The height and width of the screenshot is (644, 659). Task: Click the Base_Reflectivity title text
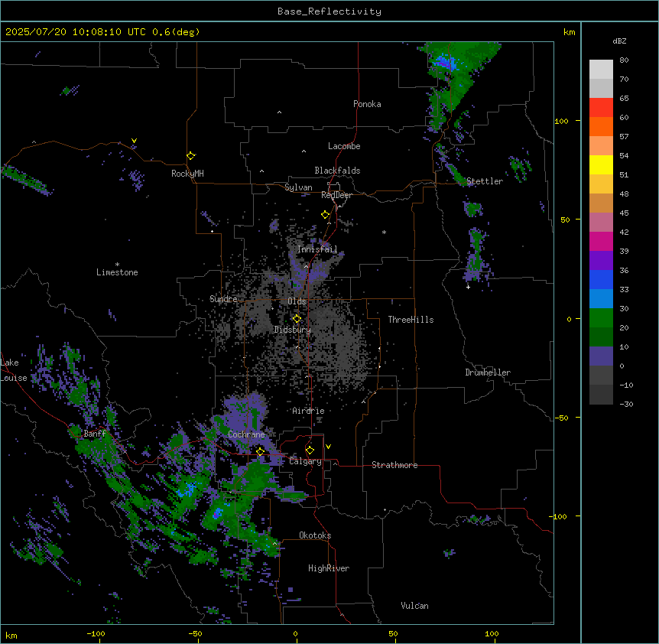pyautogui.click(x=329, y=11)
